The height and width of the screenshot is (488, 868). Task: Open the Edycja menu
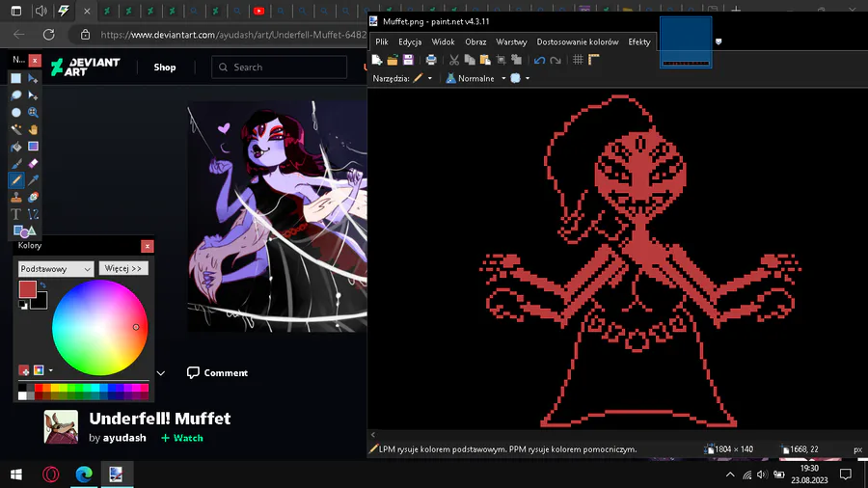pyautogui.click(x=410, y=42)
